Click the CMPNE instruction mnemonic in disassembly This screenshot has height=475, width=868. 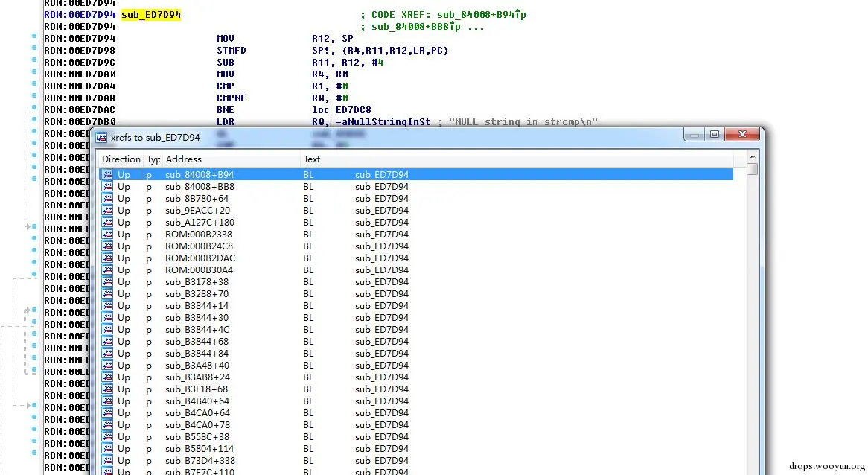(232, 98)
